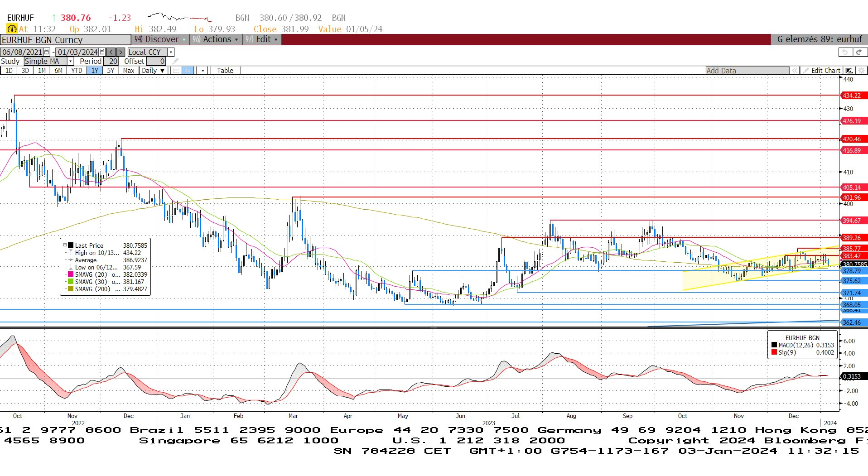The width and height of the screenshot is (868, 476).
Task: Click the 389.26 resistance level label
Action: (x=854, y=238)
